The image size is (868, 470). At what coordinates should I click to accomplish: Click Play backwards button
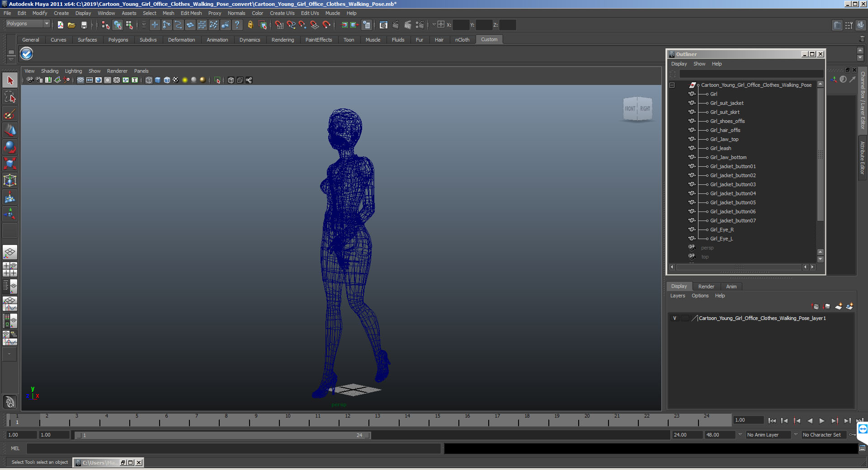click(x=810, y=421)
